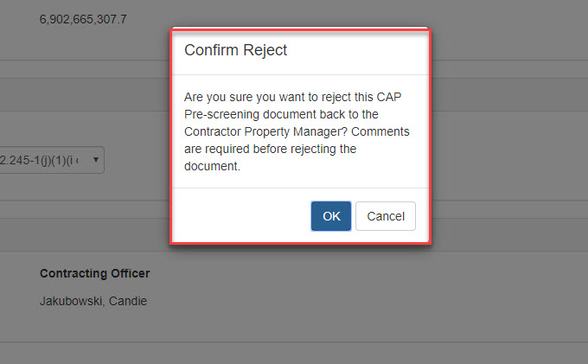
Task: Click the dimmed backdrop right of the dialog
Action: [x=510, y=173]
